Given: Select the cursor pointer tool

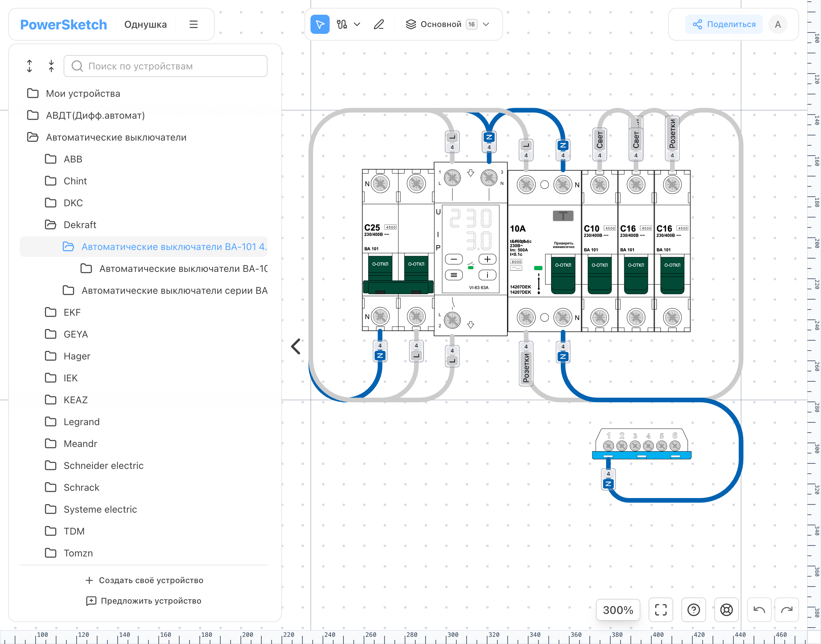Looking at the screenshot, I should pyautogui.click(x=320, y=25).
